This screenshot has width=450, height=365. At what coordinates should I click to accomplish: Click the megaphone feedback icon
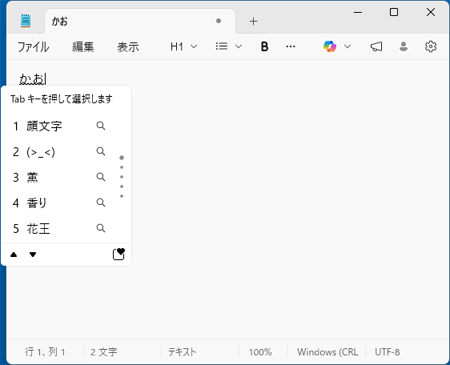pyautogui.click(x=376, y=47)
